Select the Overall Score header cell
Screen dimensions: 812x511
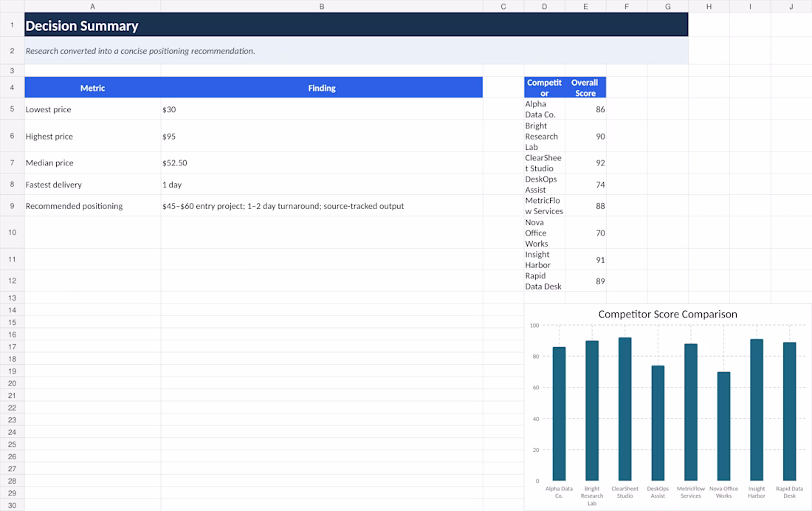pyautogui.click(x=585, y=88)
